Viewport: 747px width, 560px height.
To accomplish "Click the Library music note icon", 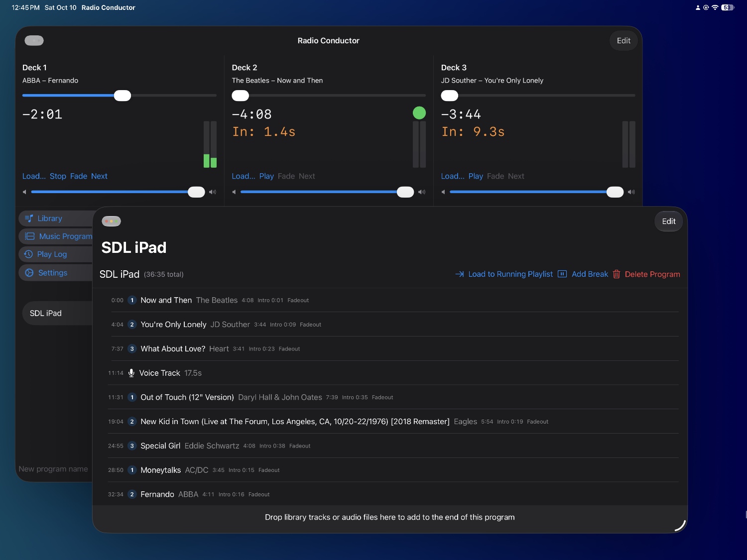I will 29,219.
